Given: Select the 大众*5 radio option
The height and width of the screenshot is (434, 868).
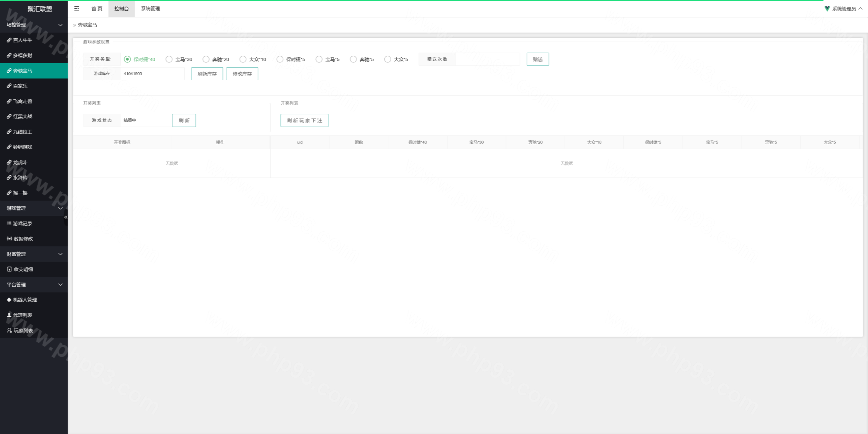Looking at the screenshot, I should click(388, 59).
